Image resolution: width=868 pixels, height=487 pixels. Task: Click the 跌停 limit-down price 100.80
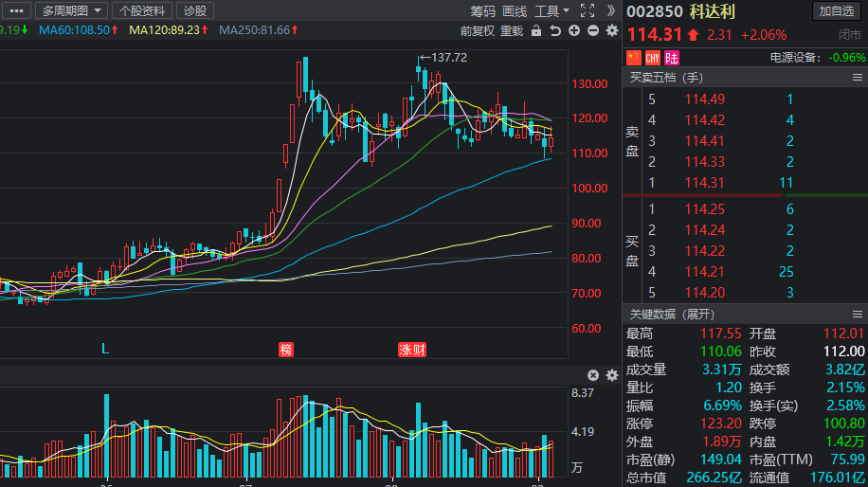point(843,424)
